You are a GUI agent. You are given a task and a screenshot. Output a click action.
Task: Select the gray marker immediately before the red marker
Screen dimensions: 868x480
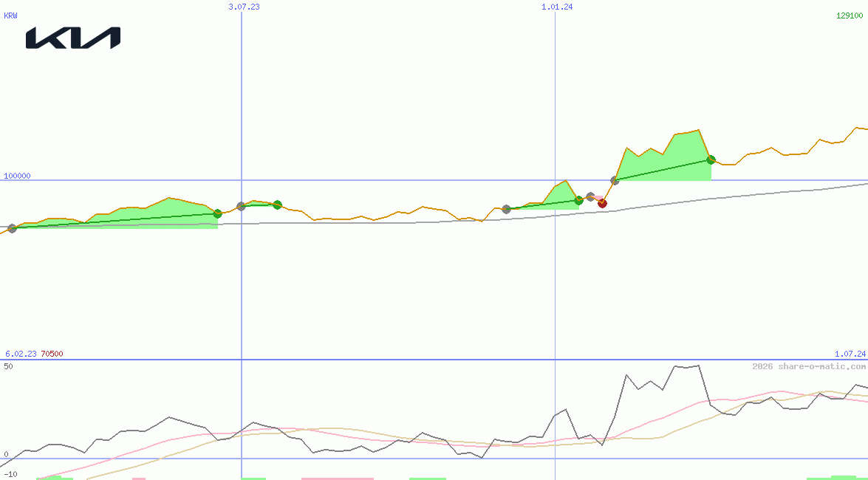590,197
